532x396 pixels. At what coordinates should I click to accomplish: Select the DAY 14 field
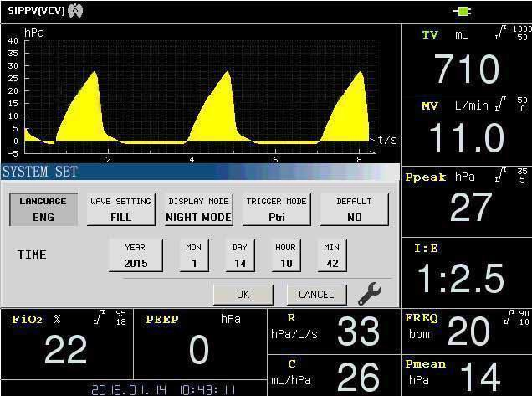(240, 255)
